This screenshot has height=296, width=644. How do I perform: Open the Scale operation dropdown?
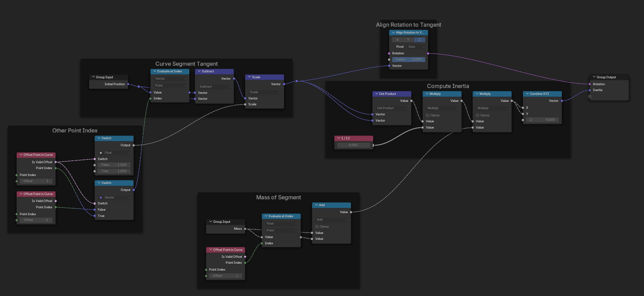pyautogui.click(x=265, y=92)
